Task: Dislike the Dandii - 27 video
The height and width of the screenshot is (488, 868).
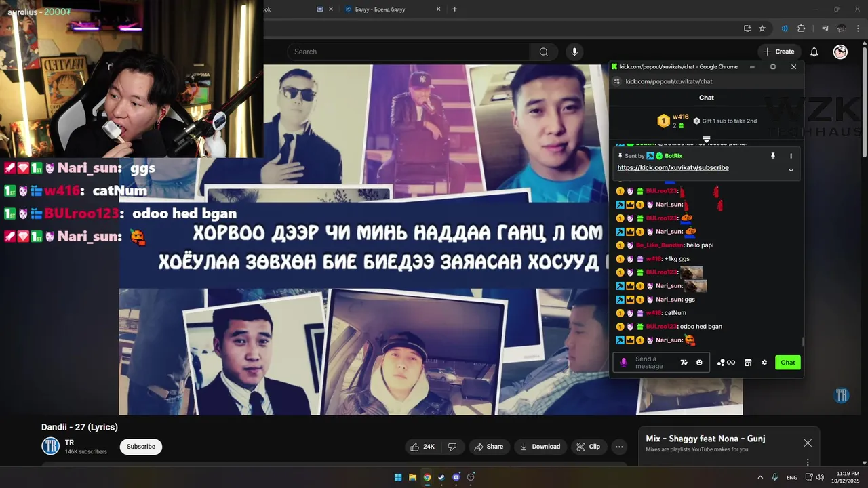Action: [x=452, y=447]
